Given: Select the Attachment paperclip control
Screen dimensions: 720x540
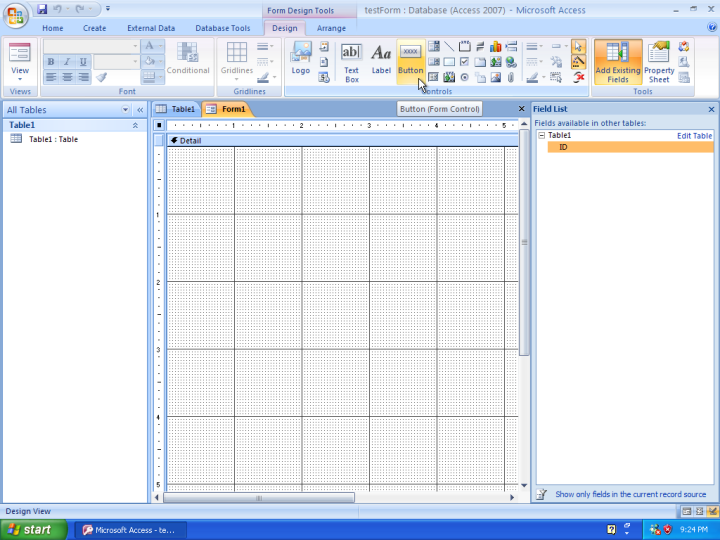Looking at the screenshot, I should 511,78.
